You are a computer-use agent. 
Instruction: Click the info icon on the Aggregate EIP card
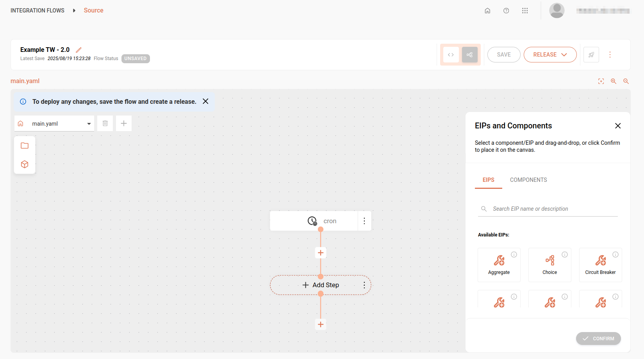coord(514,254)
